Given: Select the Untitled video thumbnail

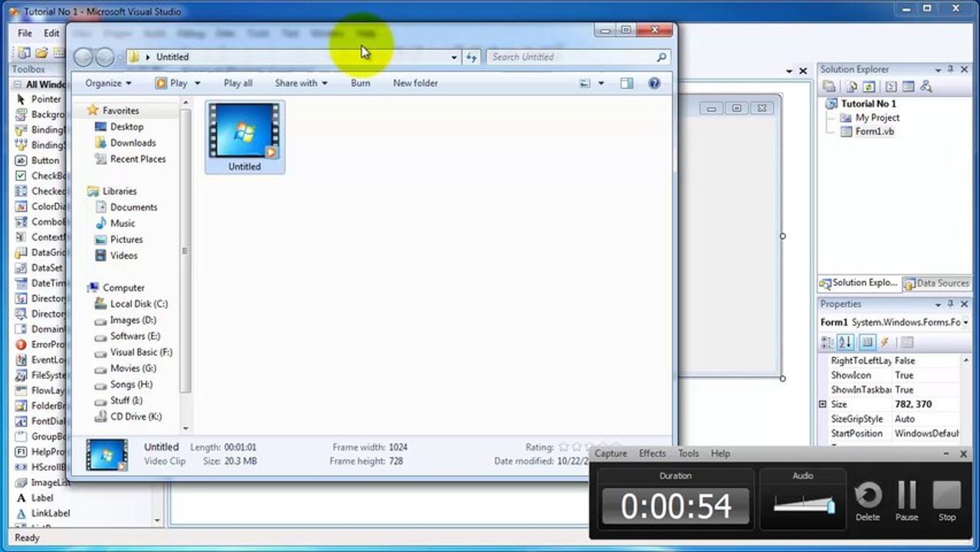Looking at the screenshot, I should coord(244,136).
